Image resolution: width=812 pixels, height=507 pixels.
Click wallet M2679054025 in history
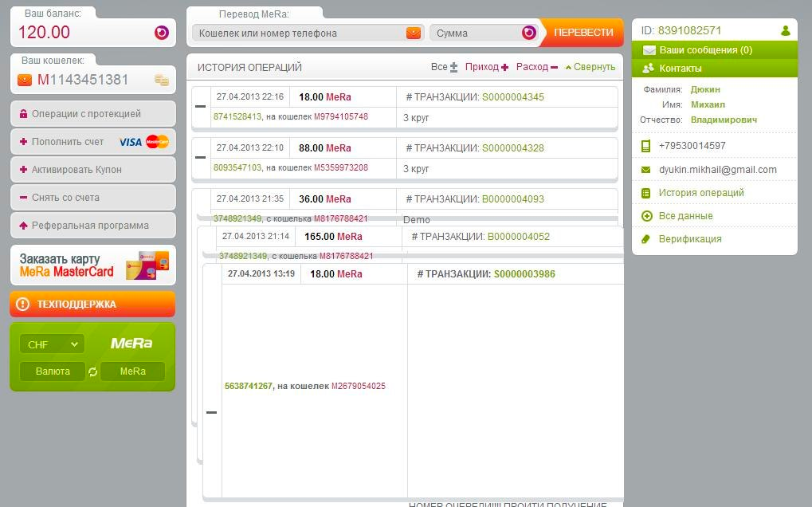[359, 386]
